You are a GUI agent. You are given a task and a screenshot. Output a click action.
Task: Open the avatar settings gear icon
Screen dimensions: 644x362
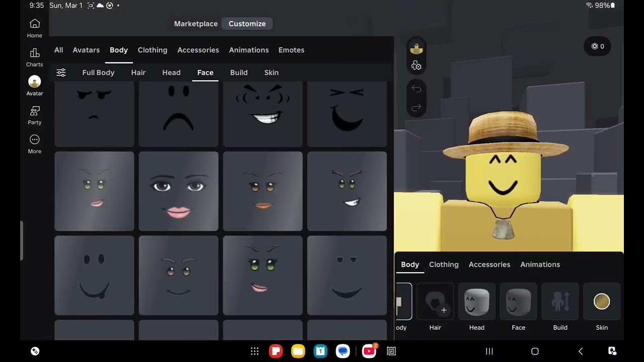416,66
